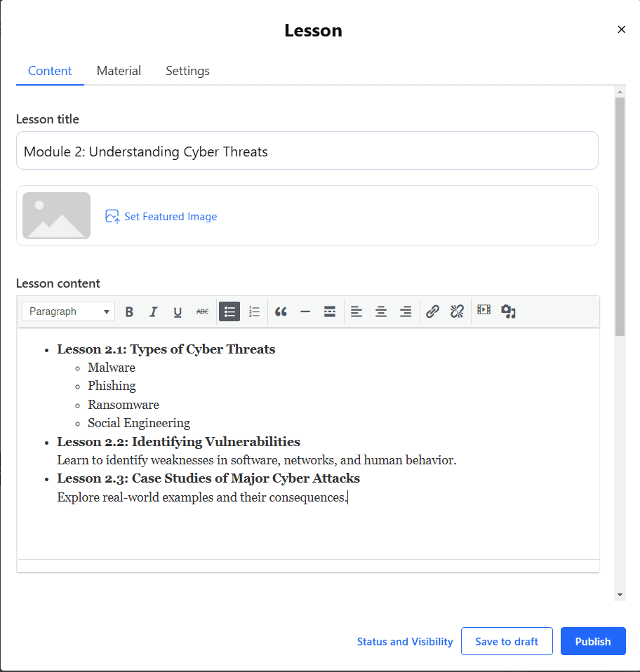Close the Lesson dialog
Viewport: 640px width, 672px height.
pos(622,29)
